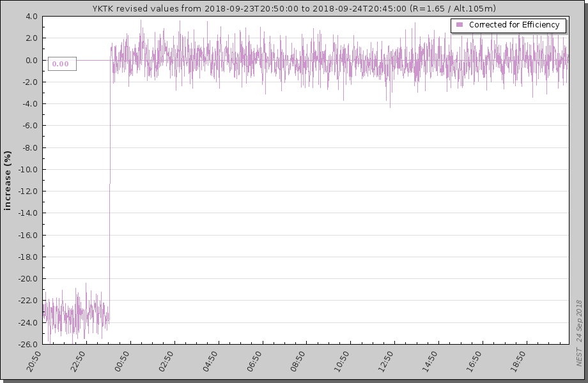Click the -26.0 y-axis tick label
Screen dimensions: 588x383
point(28,345)
